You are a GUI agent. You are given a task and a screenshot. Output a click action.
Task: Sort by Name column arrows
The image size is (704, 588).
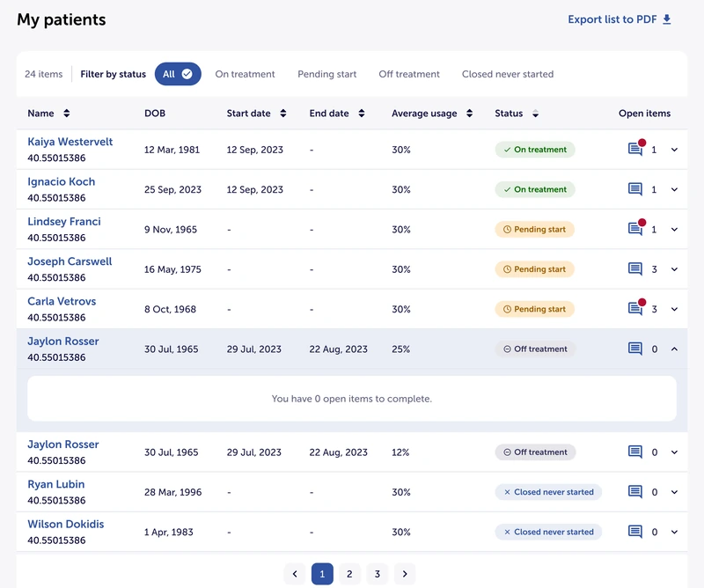(67, 114)
